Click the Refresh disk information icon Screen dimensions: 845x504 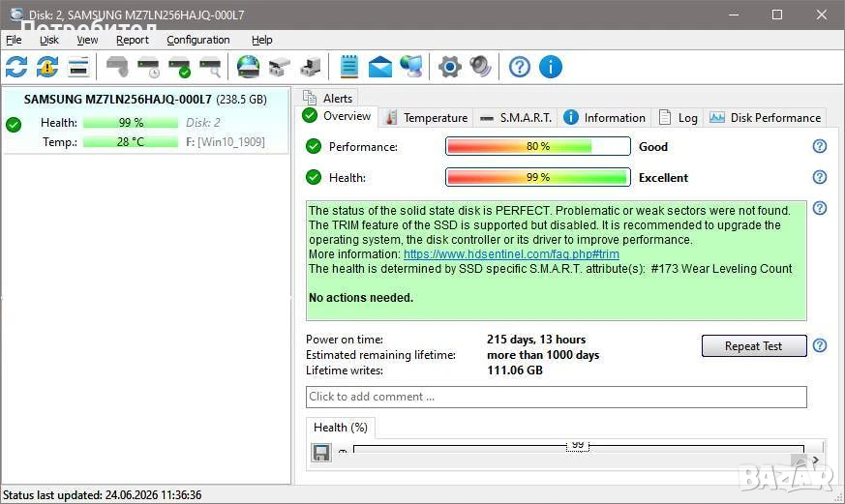tap(16, 68)
